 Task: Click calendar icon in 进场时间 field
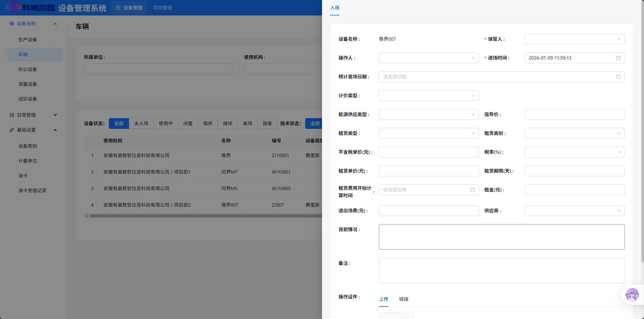(x=618, y=58)
